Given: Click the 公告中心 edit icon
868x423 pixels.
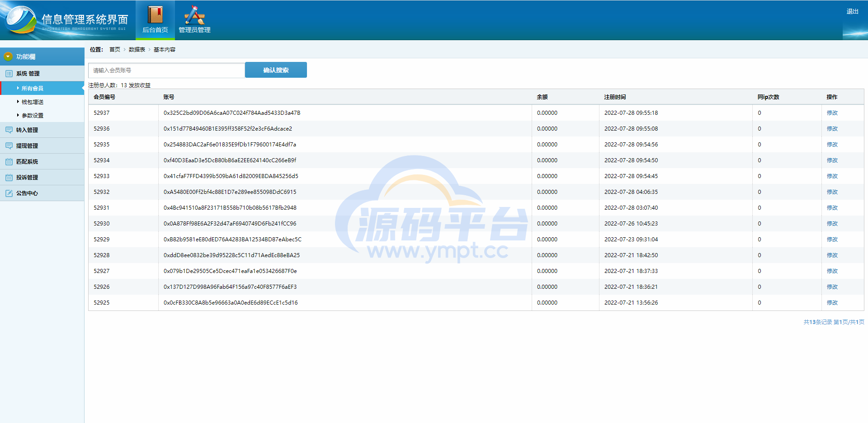Looking at the screenshot, I should pos(9,193).
